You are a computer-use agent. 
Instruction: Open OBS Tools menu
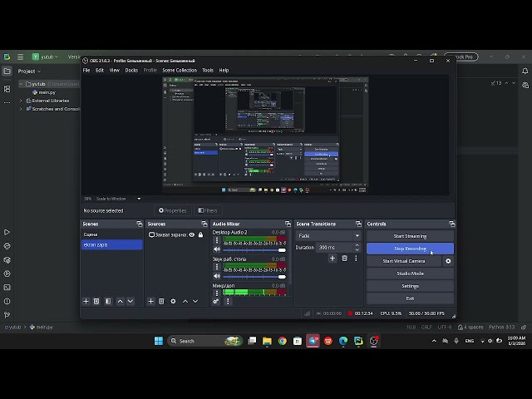[208, 70]
